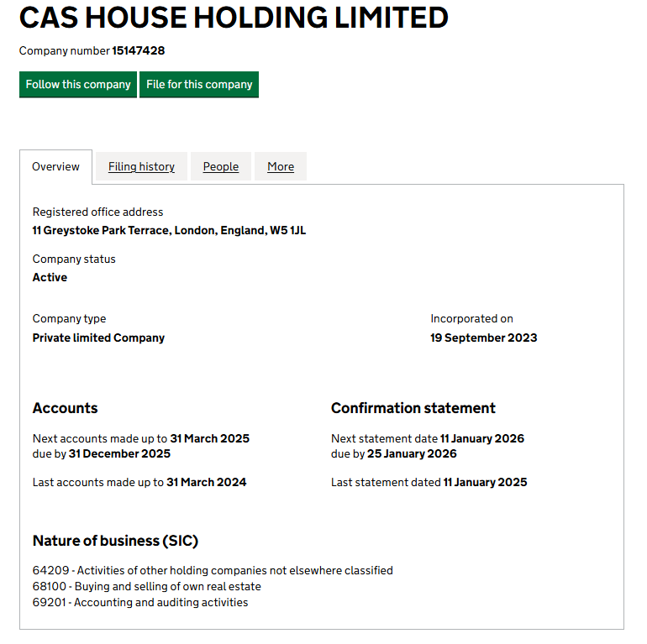Screen dimensions: 647x644
Task: Select the Overview tab
Action: (55, 166)
